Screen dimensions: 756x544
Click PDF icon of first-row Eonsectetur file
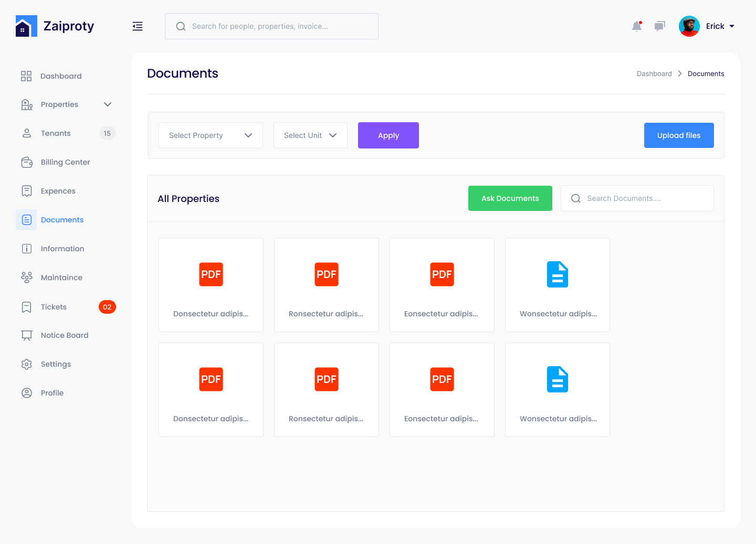[442, 274]
